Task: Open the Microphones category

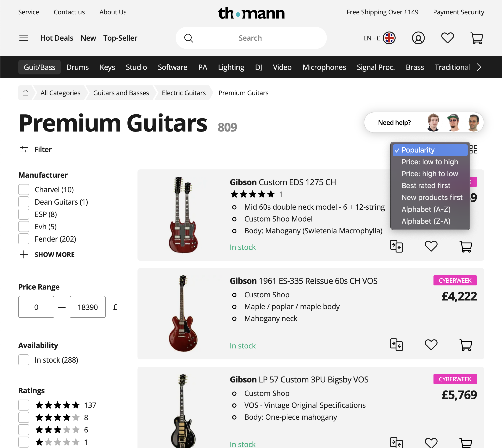Action: [324, 67]
